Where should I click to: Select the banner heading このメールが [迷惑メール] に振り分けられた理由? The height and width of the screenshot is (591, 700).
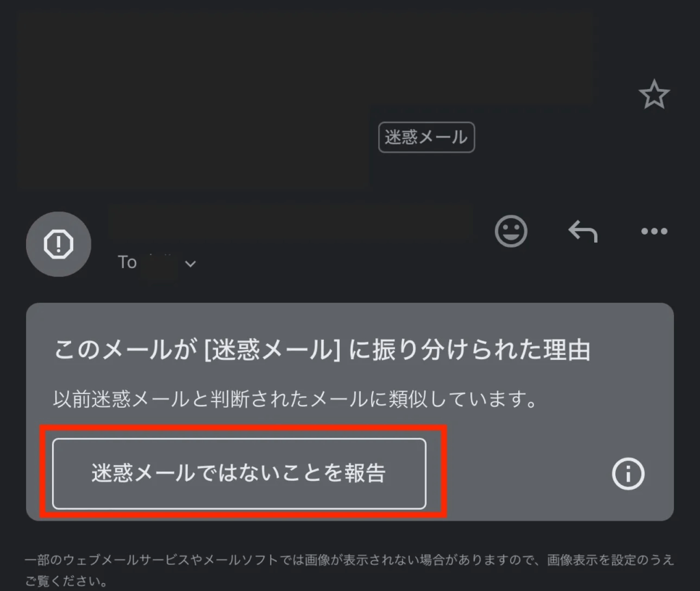pyautogui.click(x=322, y=350)
